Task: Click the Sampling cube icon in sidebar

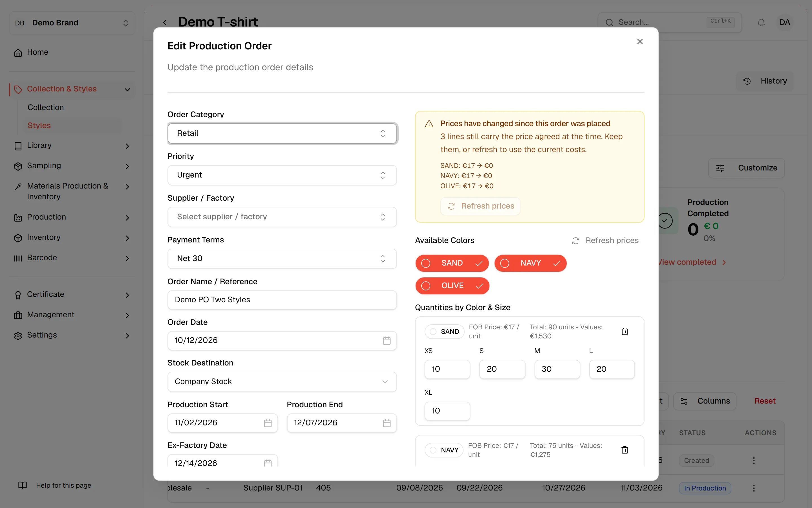Action: tap(18, 166)
